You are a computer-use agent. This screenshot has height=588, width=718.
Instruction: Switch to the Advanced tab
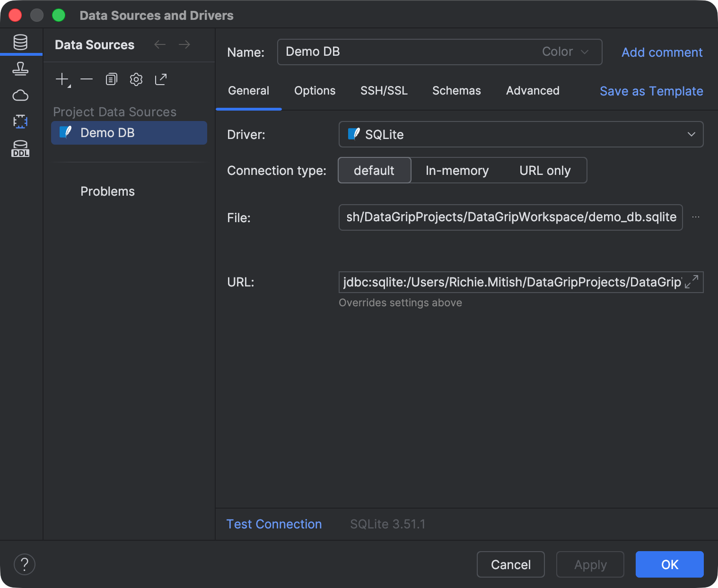click(533, 90)
